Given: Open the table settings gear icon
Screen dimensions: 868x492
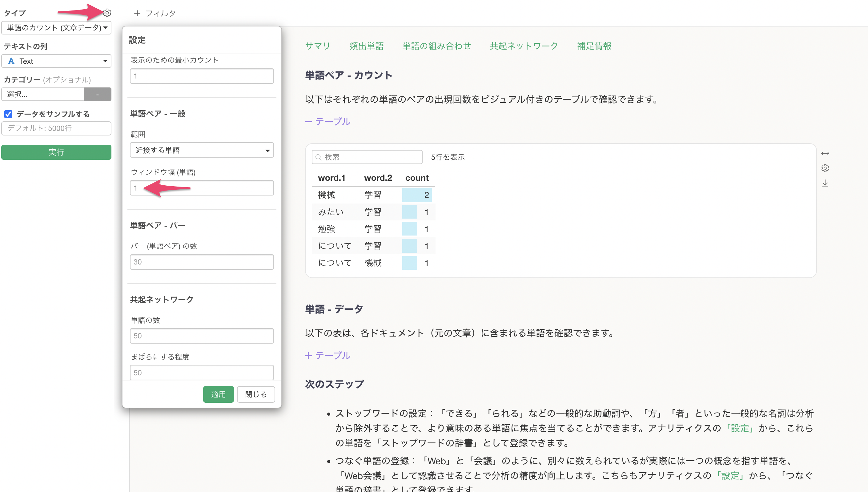Looking at the screenshot, I should click(x=825, y=168).
